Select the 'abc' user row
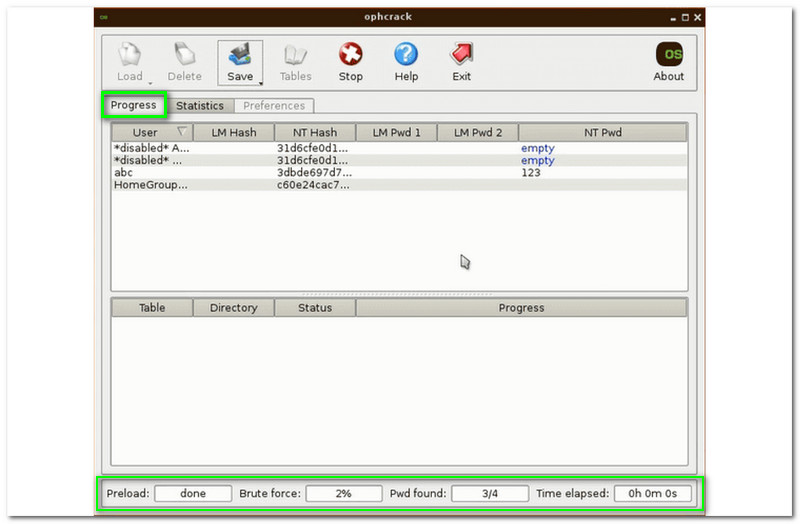Screen dimensions: 800x524 399,172
